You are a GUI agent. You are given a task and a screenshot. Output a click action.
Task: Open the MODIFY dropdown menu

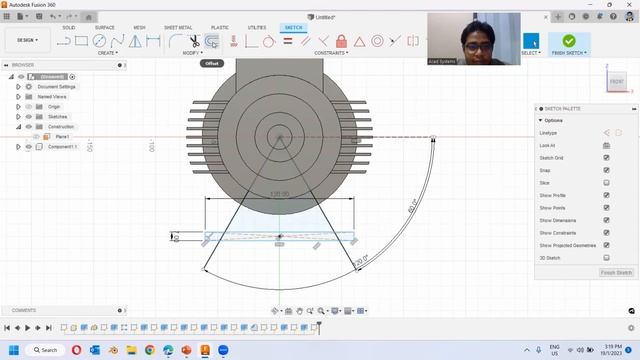coord(192,53)
